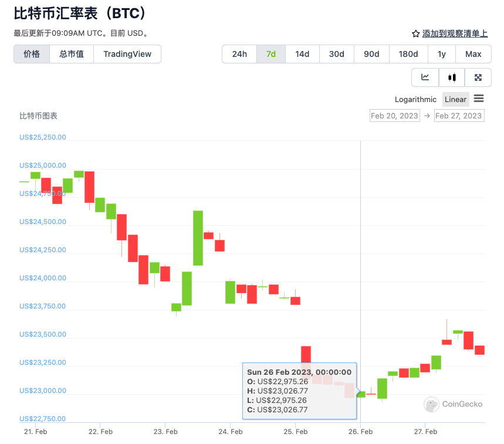The image size is (504, 444).
Task: Choose the 1y time range
Action: click(442, 54)
